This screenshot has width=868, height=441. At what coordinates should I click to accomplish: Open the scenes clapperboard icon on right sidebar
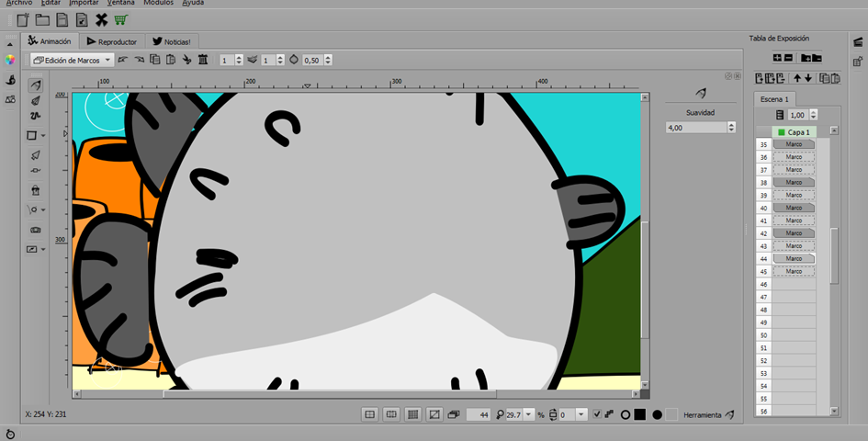(858, 41)
